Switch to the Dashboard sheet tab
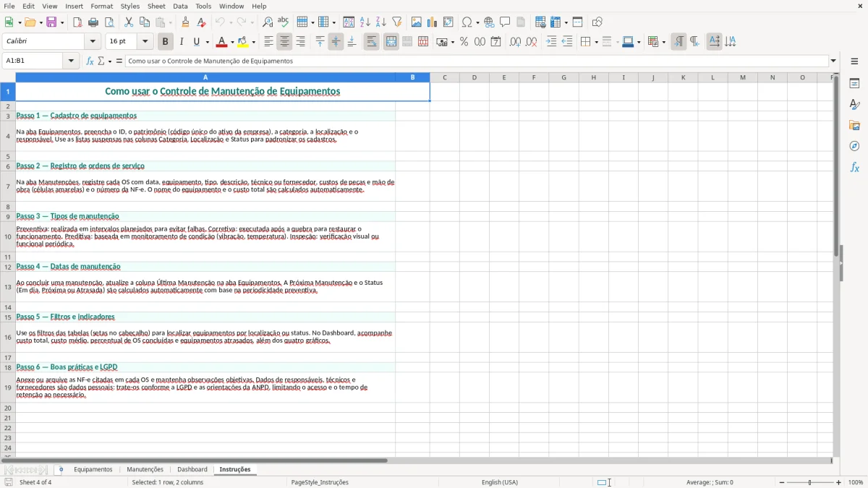This screenshot has height=488, width=868. pos(192,469)
